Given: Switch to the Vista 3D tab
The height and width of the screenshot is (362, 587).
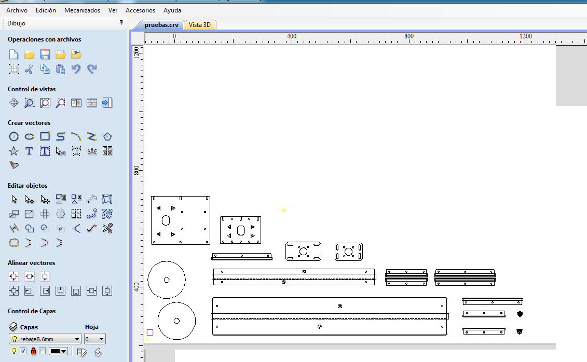Looking at the screenshot, I should pos(200,25).
